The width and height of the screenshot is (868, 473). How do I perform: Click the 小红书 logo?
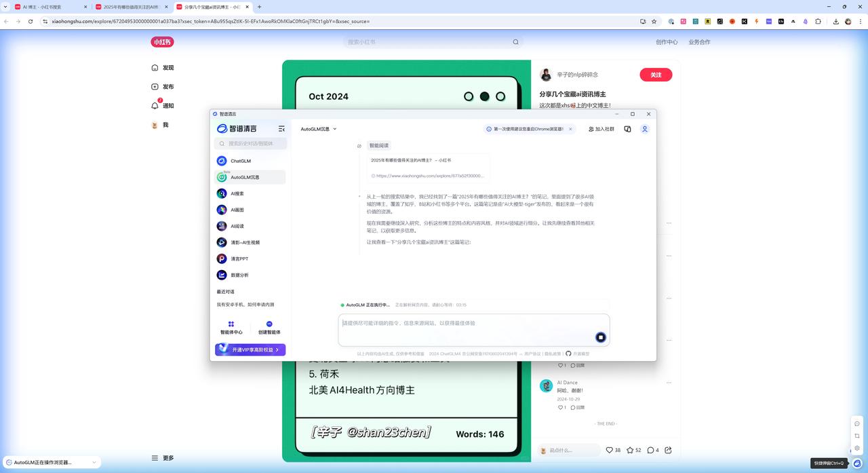coord(162,42)
